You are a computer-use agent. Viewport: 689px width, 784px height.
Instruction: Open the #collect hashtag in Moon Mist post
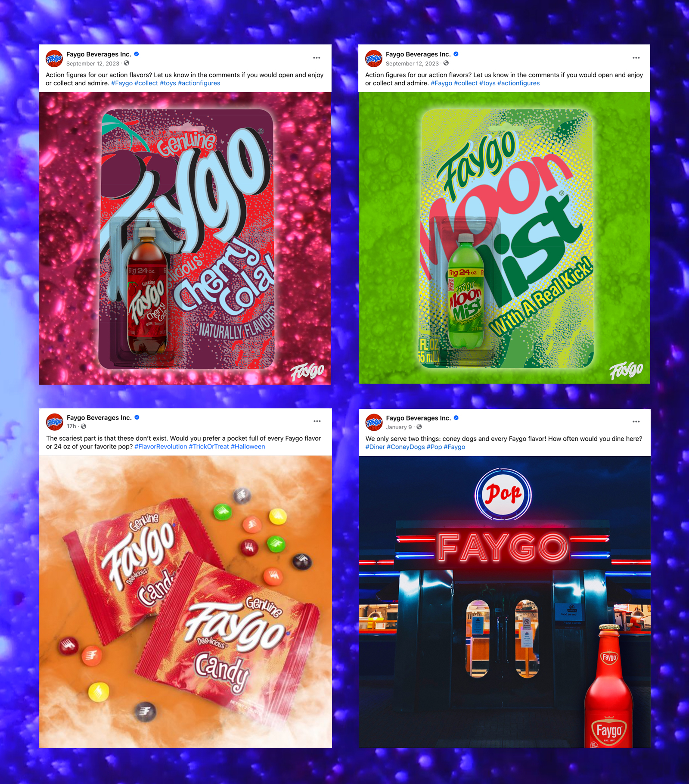coord(466,83)
